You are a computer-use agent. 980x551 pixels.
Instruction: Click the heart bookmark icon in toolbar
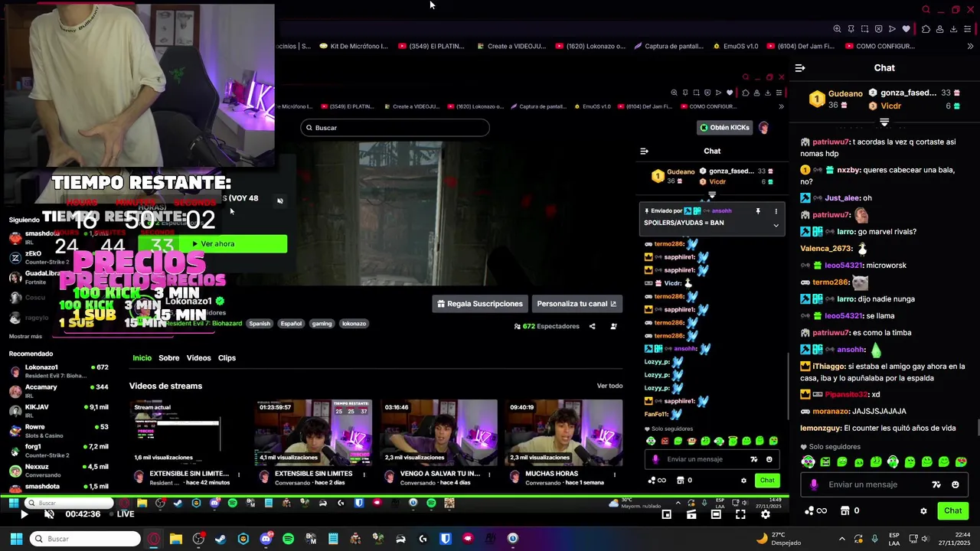pos(906,29)
